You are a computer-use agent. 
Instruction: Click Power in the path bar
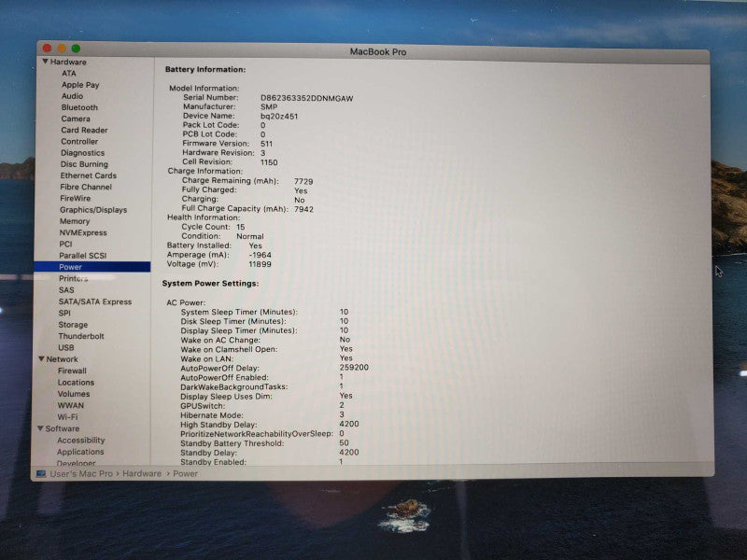[x=185, y=474]
